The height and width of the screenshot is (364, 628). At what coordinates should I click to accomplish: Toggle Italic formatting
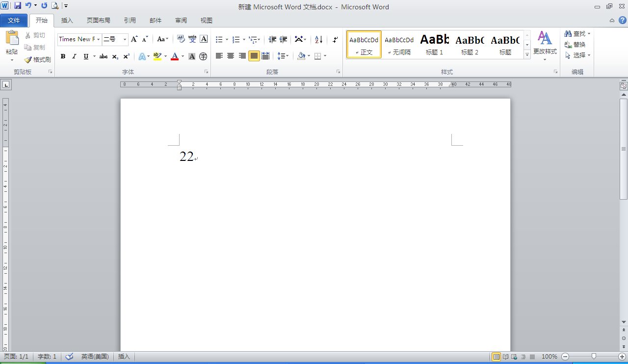pos(74,56)
